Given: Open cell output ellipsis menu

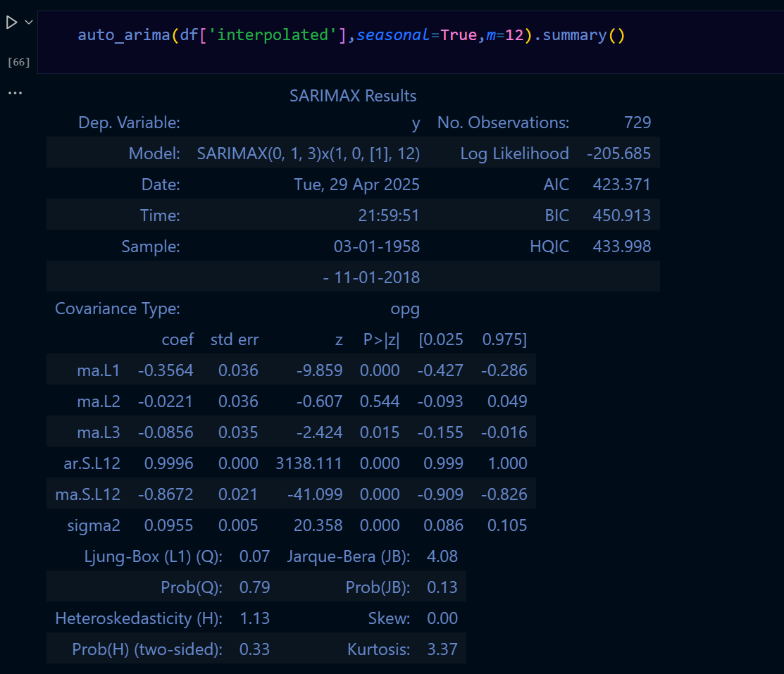Looking at the screenshot, I should pos(15,93).
